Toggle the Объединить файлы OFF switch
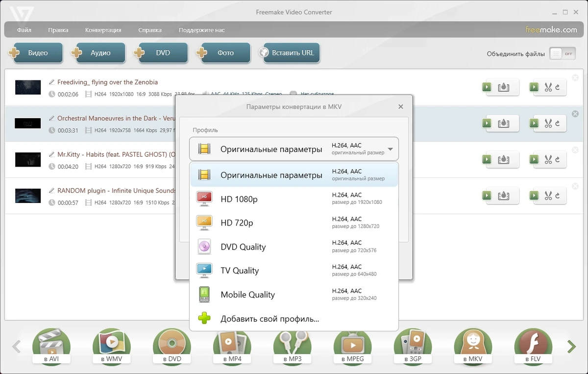 click(x=563, y=54)
